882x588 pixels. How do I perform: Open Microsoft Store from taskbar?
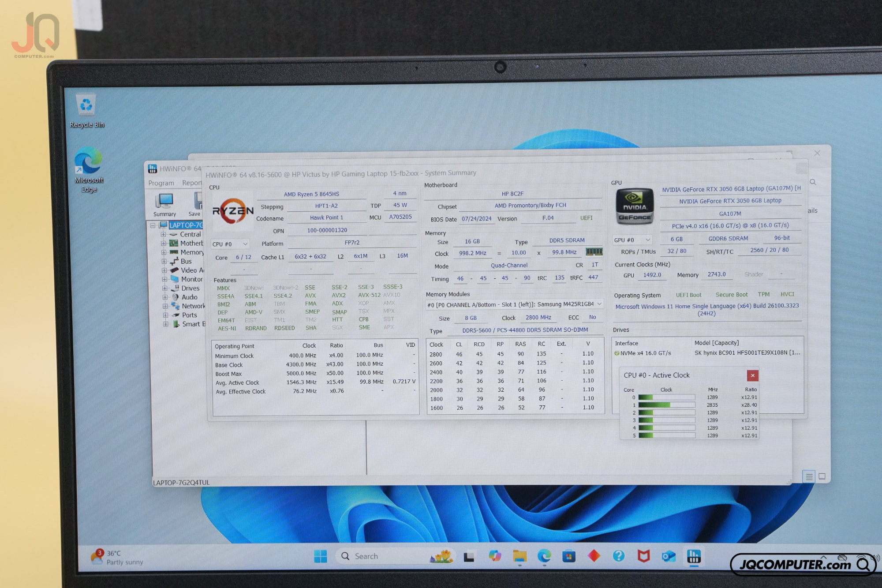point(569,556)
